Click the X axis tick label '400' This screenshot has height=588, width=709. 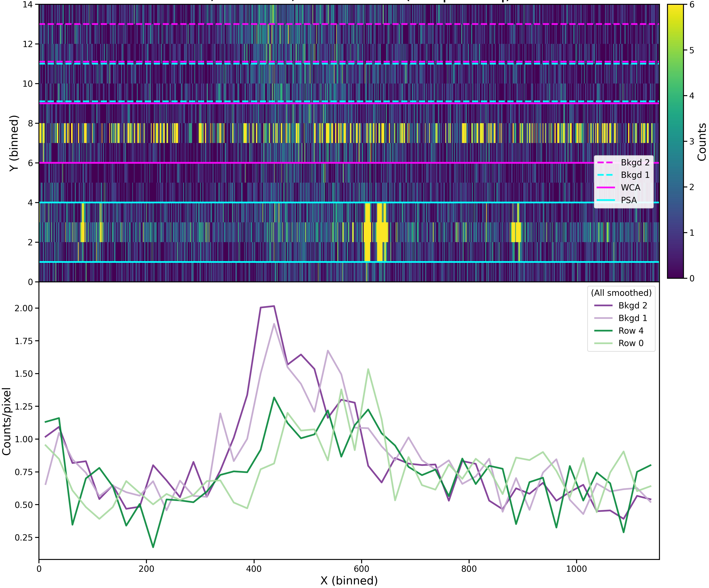(254, 569)
